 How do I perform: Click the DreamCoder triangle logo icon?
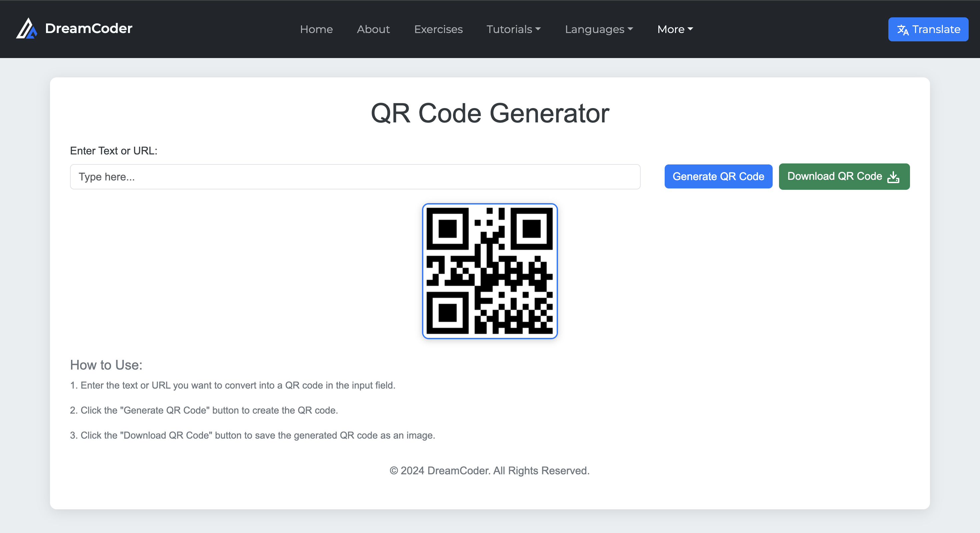coord(27,29)
